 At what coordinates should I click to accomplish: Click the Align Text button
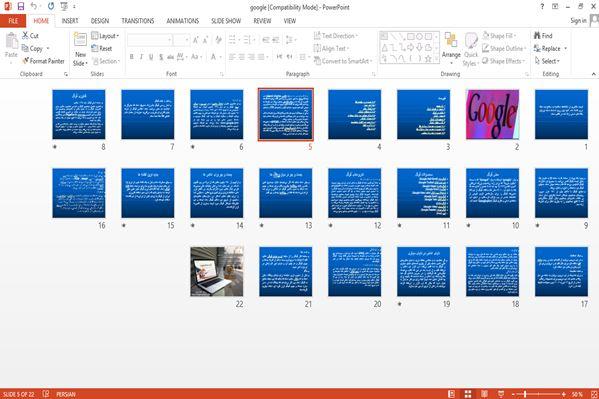[x=331, y=49]
